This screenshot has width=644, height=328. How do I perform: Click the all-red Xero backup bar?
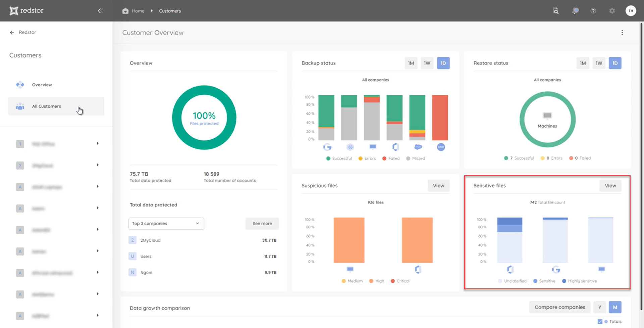tap(440, 118)
